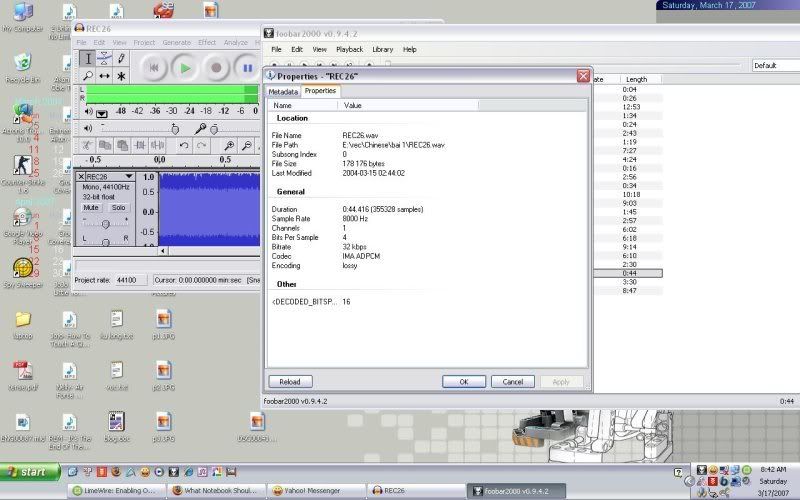Open My Computer desktop icon
The height and width of the screenshot is (500, 800).
tap(22, 17)
